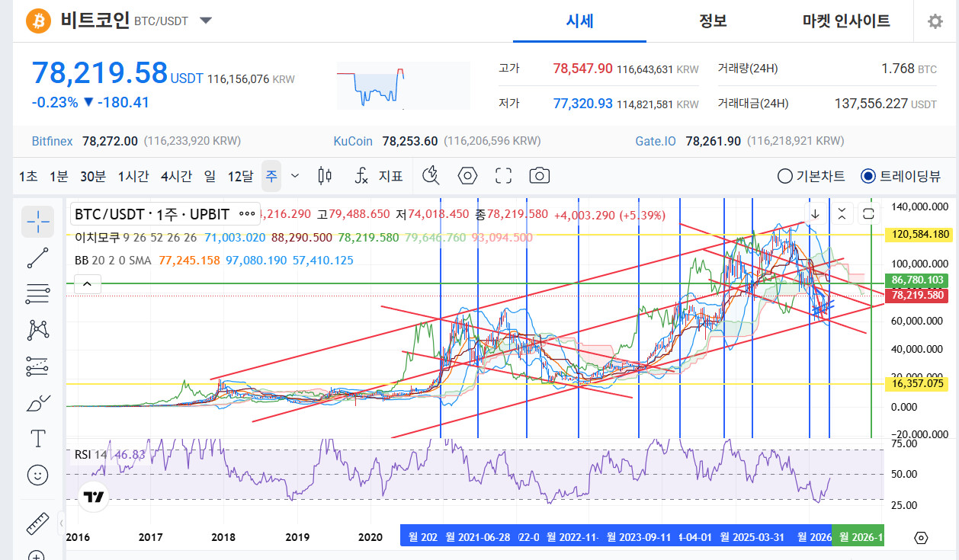
Task: Expand more time interval options chevron
Action: pos(296,176)
